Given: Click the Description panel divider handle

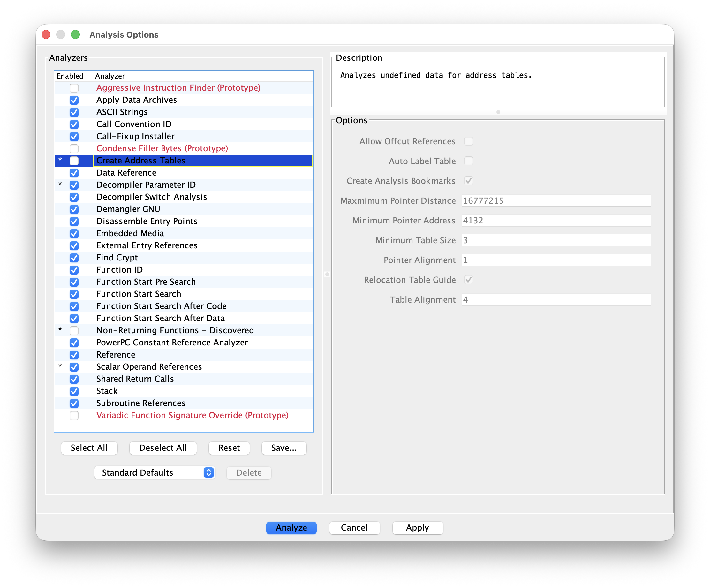Looking at the screenshot, I should point(498,112).
